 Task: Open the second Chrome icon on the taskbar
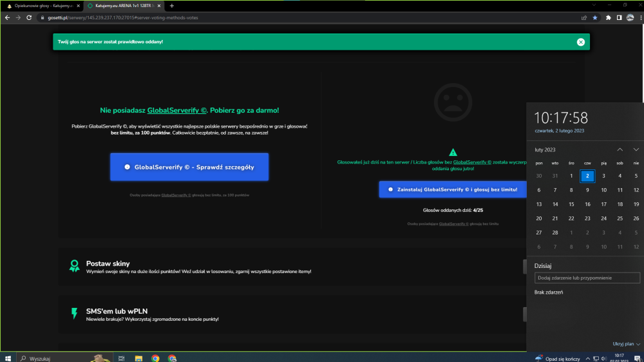(x=172, y=358)
